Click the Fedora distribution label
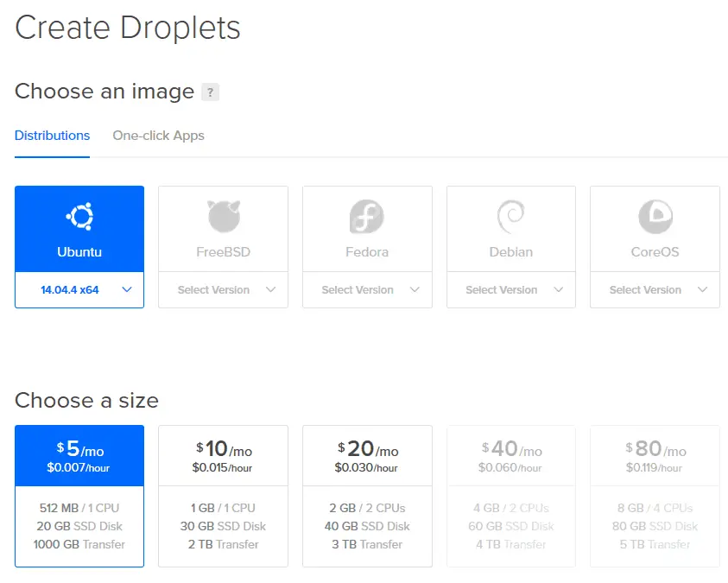The image size is (728, 583). tap(367, 252)
